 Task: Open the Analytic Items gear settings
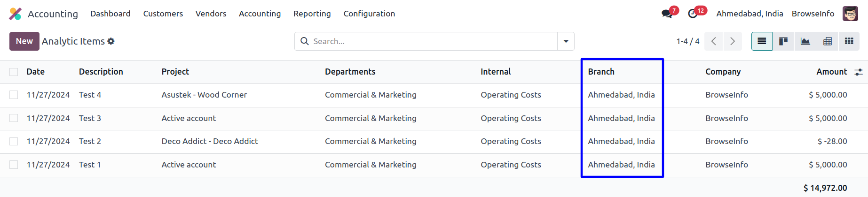point(111,41)
